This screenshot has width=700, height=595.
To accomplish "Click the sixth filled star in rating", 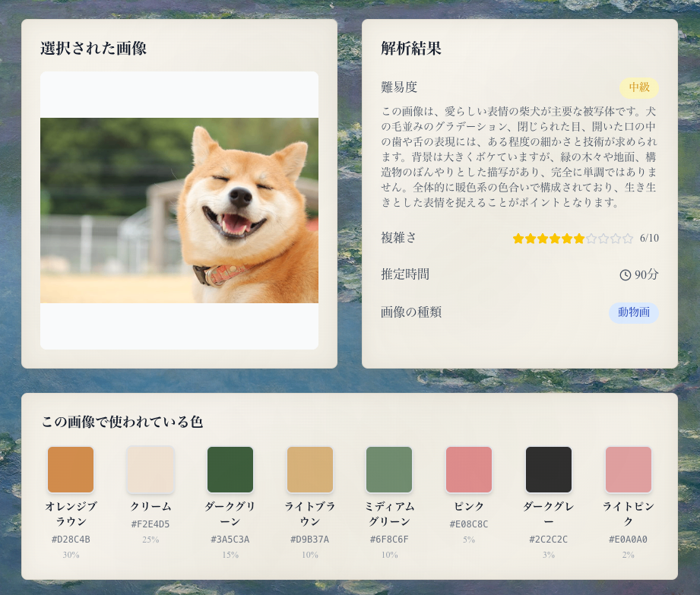I will [579, 239].
